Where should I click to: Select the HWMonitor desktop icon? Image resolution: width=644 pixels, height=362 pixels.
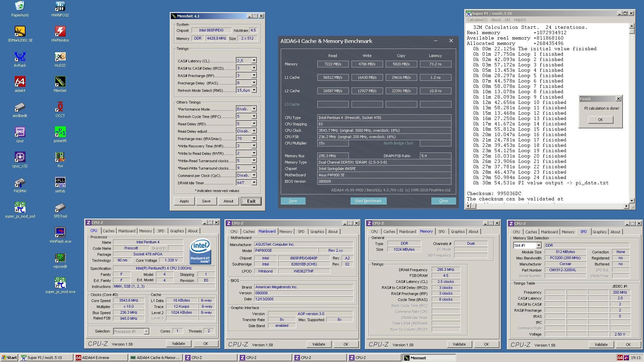[60, 34]
